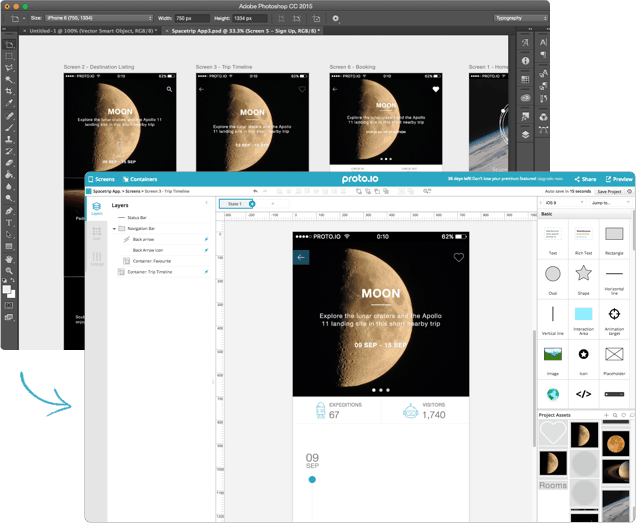Image resolution: width=636 pixels, height=523 pixels.
Task: Select the Clone Stamp tool in Photoshop
Action: (x=9, y=140)
